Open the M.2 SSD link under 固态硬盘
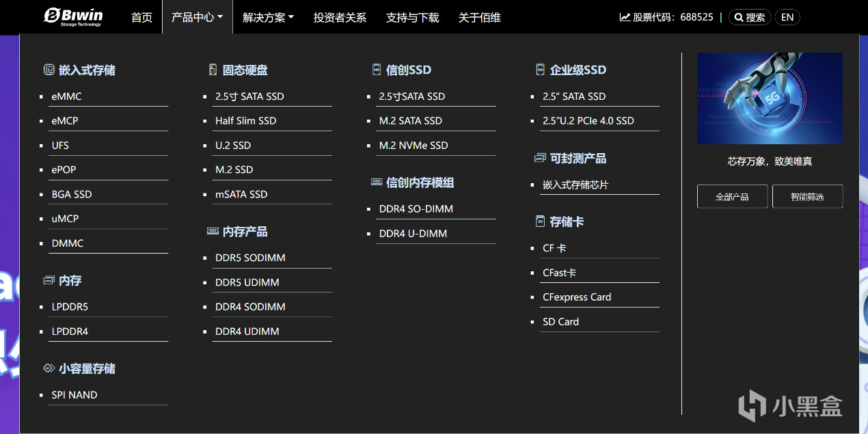The image size is (868, 434). (234, 169)
